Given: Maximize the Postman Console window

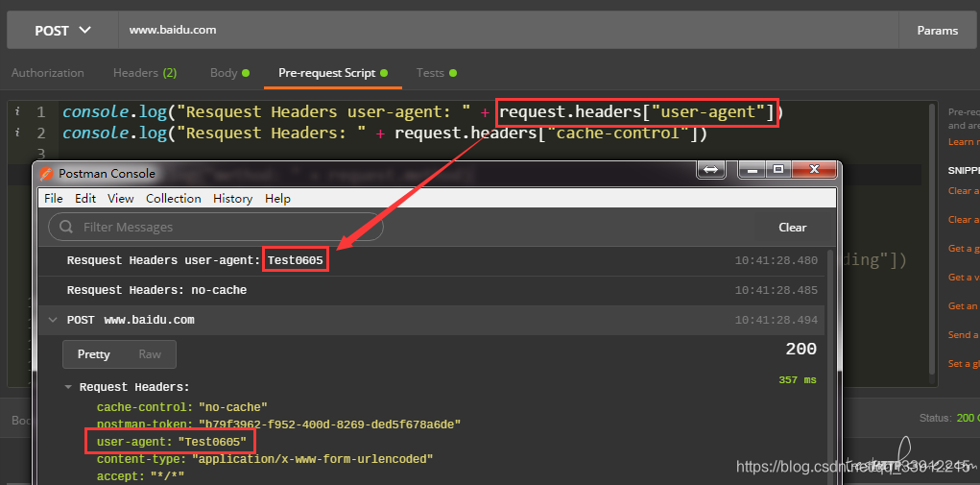Looking at the screenshot, I should click(778, 169).
